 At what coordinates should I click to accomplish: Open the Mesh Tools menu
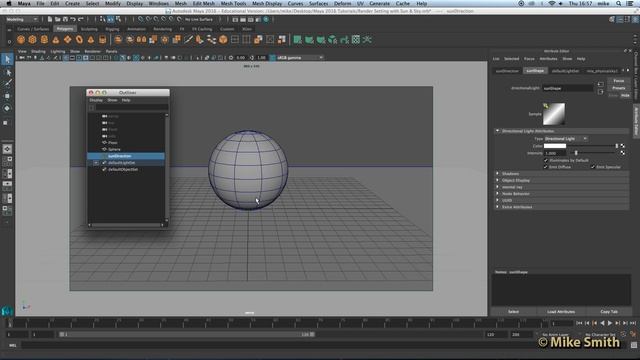[233, 3]
